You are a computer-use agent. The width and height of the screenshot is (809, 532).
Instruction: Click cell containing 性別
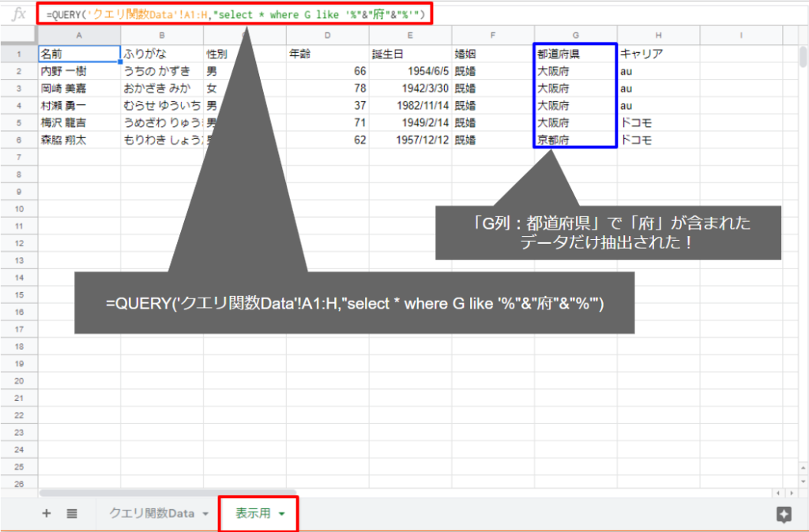[x=216, y=54]
